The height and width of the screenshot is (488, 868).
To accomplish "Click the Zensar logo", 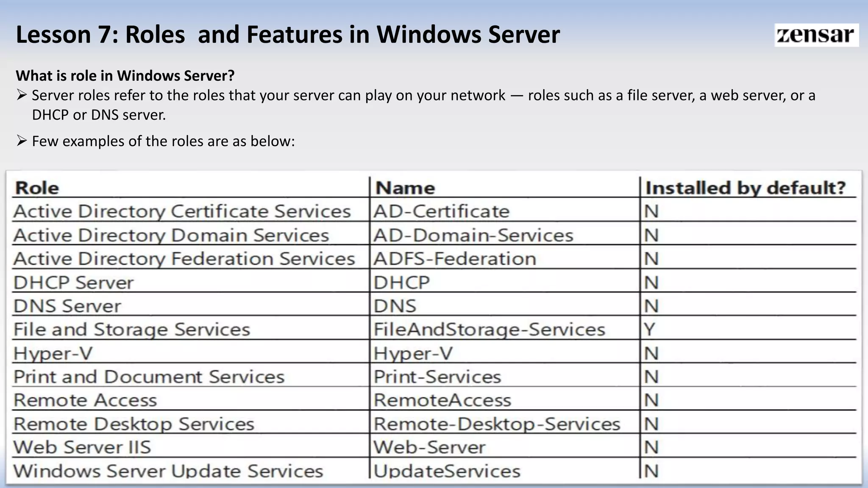I will coord(817,35).
